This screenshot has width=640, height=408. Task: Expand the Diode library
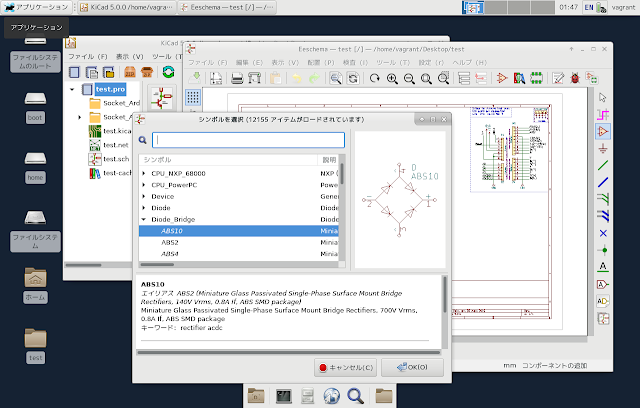point(144,208)
